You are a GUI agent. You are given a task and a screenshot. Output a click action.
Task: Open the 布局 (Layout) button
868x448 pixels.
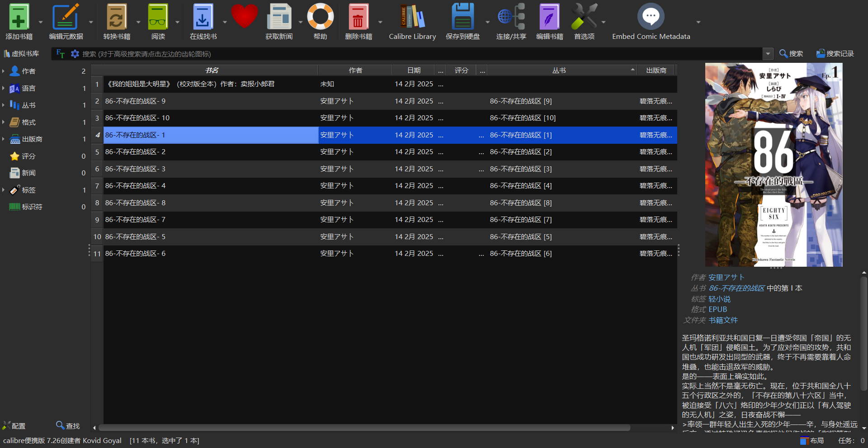pos(812,440)
